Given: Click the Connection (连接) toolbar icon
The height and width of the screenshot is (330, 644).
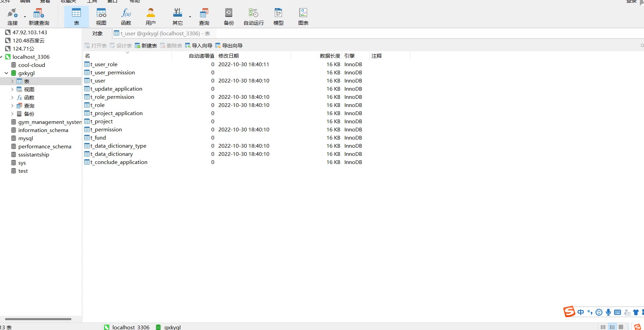Looking at the screenshot, I should (13, 17).
